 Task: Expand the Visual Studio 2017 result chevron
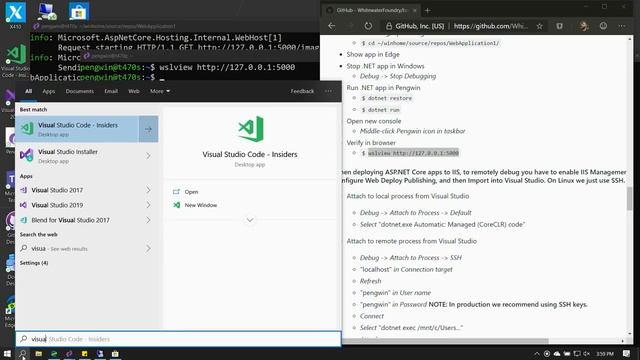[x=148, y=190]
